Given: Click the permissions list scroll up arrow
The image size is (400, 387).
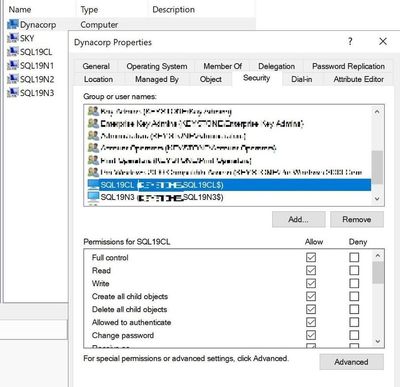Looking at the screenshot, I should pyautogui.click(x=378, y=256).
